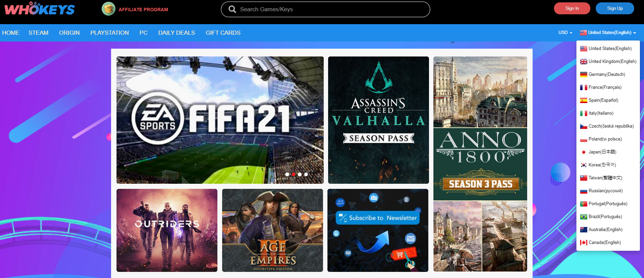Show the fourth carousel slide
644x278 pixels.
tap(306, 174)
